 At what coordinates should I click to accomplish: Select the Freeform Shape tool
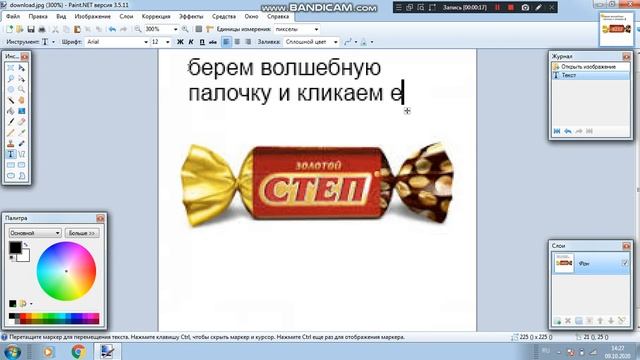point(21,176)
